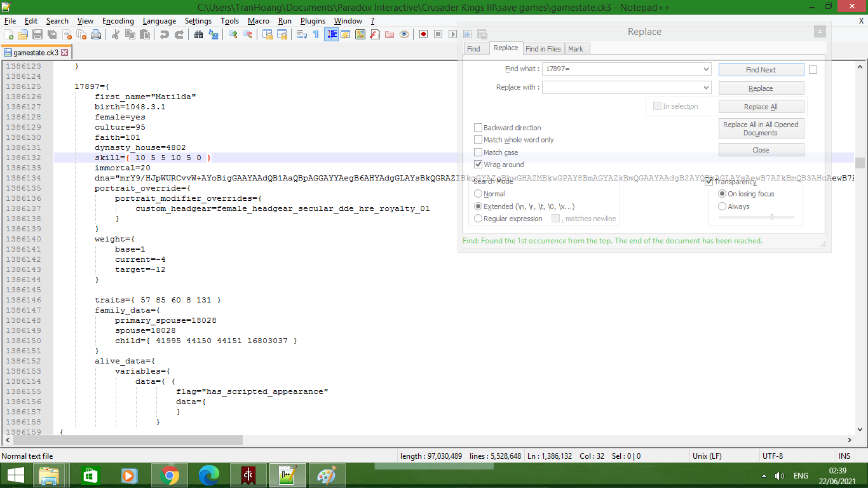Click the Zoom In magnifier icon
The image size is (868, 488).
coord(233,34)
